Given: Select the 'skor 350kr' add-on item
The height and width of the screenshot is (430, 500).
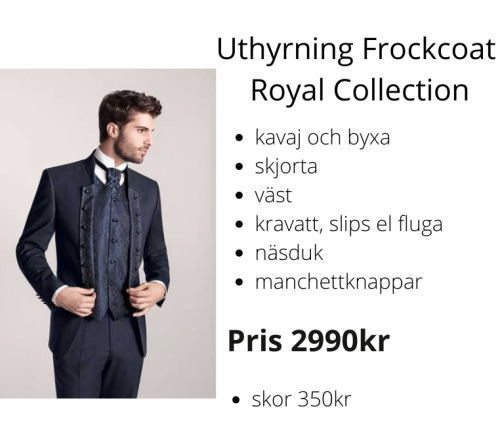Looking at the screenshot, I should click(x=301, y=399).
